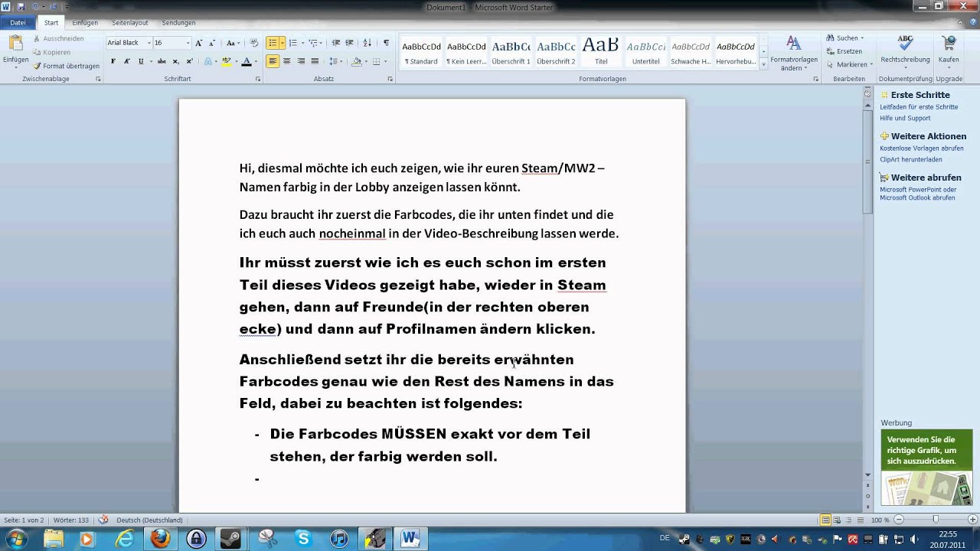Open the Sendungen ribbon tab
Image resolution: width=980 pixels, height=551 pixels.
(x=178, y=23)
